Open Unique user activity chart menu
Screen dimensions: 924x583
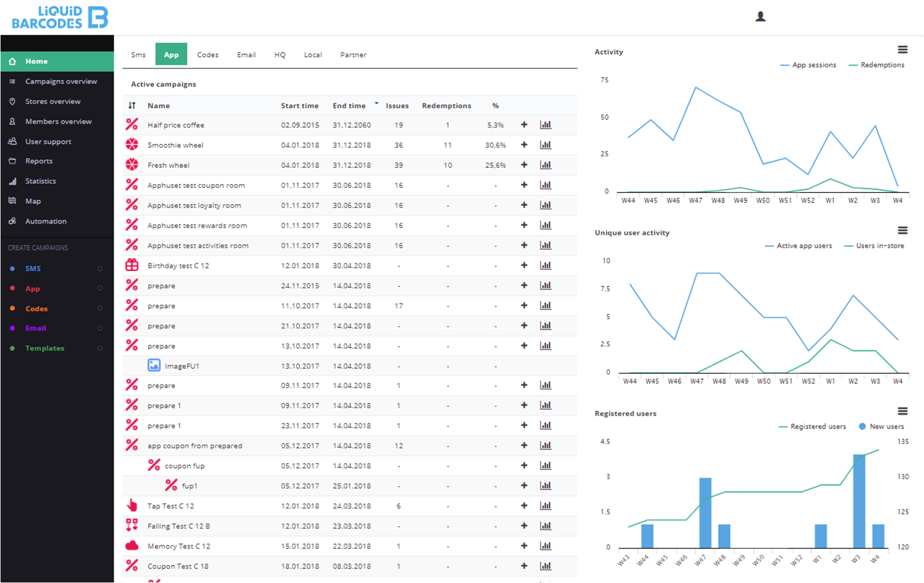point(902,230)
